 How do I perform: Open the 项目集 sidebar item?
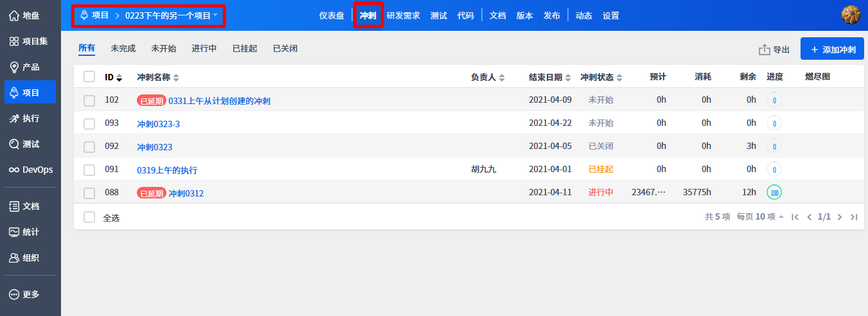(x=30, y=41)
